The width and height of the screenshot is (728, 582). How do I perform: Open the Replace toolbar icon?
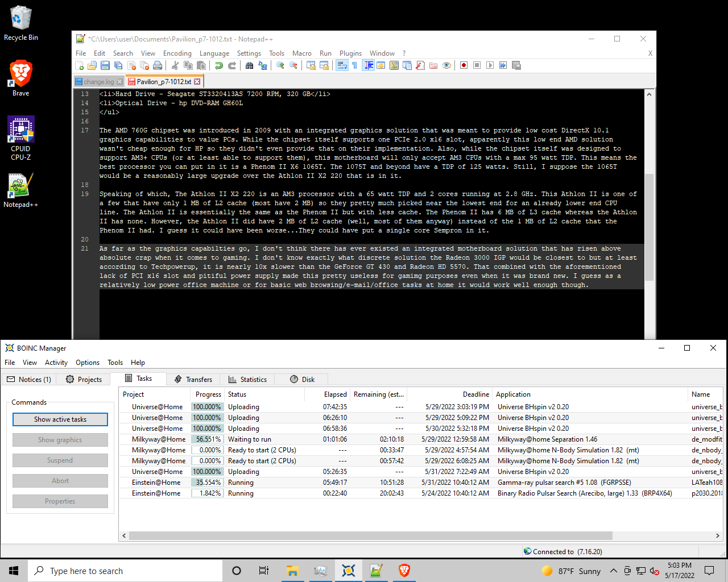pyautogui.click(x=262, y=65)
